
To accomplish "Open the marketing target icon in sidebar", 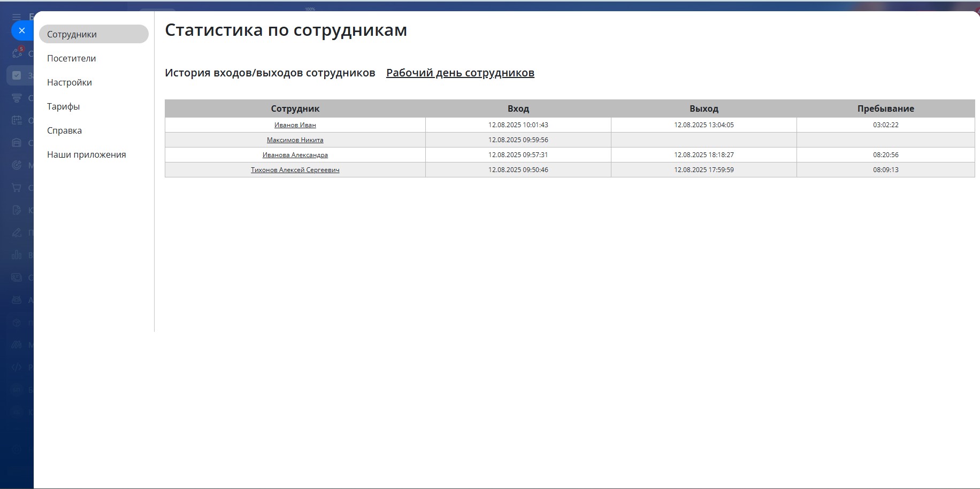I will [17, 165].
